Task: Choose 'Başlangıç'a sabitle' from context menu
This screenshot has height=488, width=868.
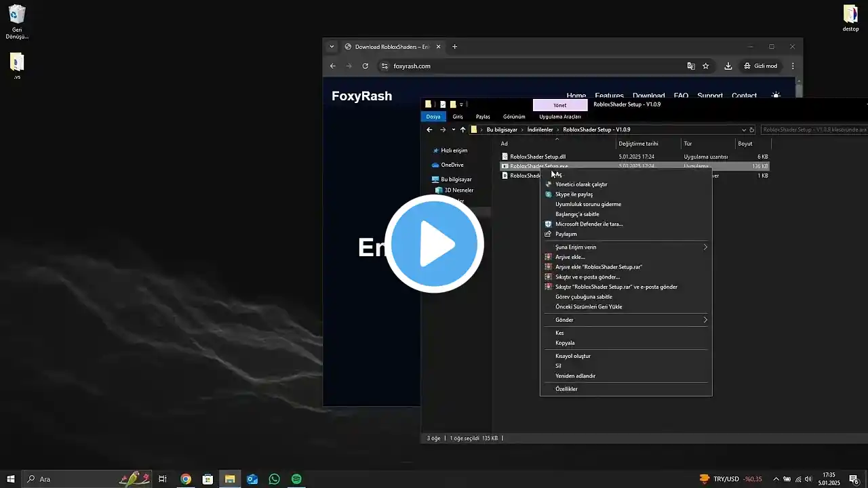Action: coord(577,214)
